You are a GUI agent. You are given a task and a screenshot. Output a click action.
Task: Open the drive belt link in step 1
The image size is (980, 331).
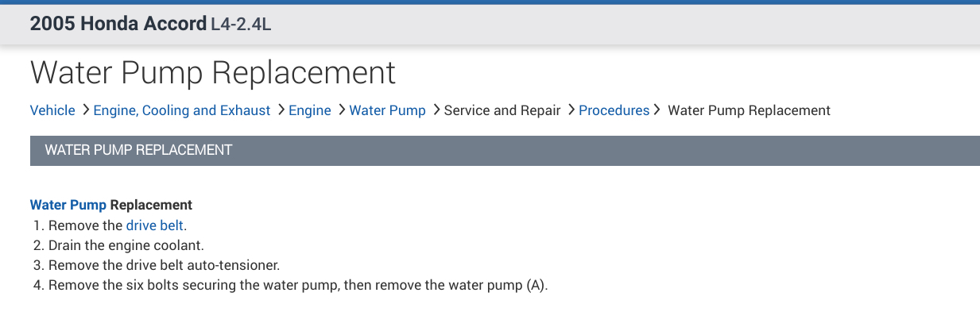pyautogui.click(x=155, y=225)
